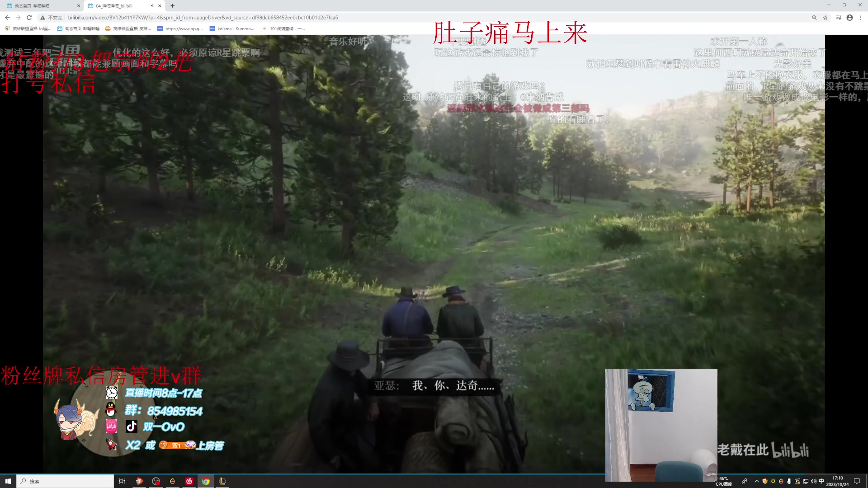Click the taskbar 搜索 search box
Screen dimensions: 868x488
pyautogui.click(x=65, y=481)
